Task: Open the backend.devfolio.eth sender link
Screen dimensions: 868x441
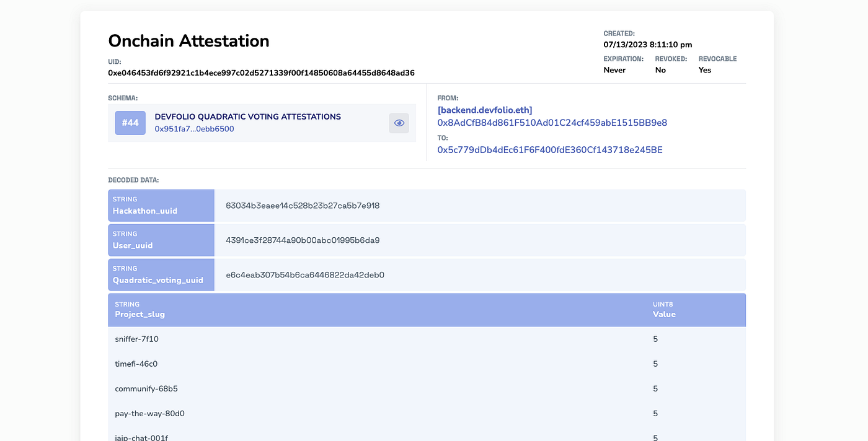Action: 485,110
